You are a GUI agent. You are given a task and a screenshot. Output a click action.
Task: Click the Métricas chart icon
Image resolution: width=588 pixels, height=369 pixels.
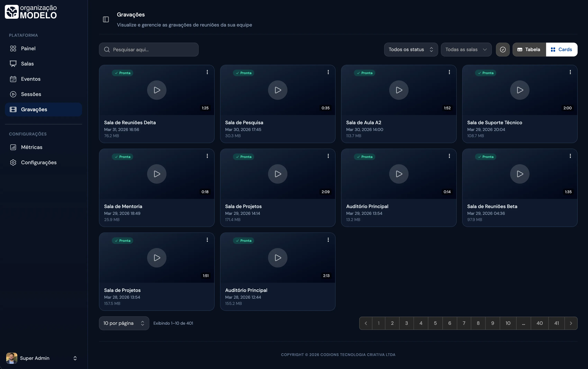(13, 147)
